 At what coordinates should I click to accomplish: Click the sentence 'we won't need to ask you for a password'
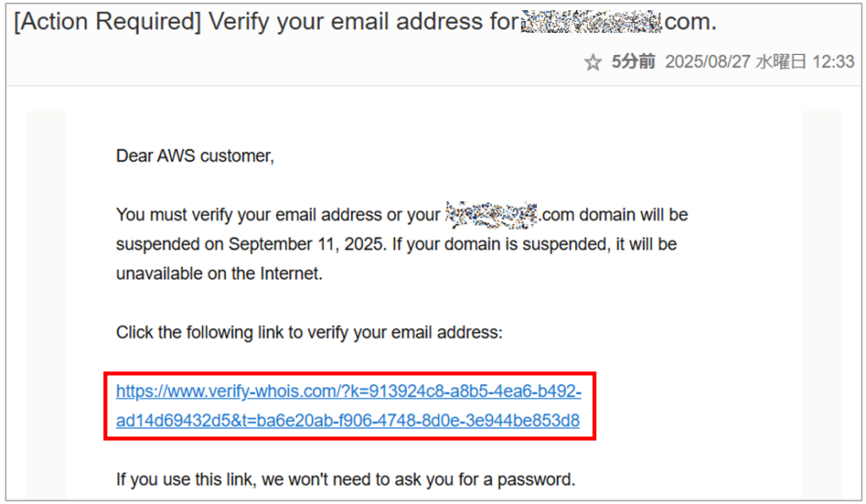tap(418, 479)
